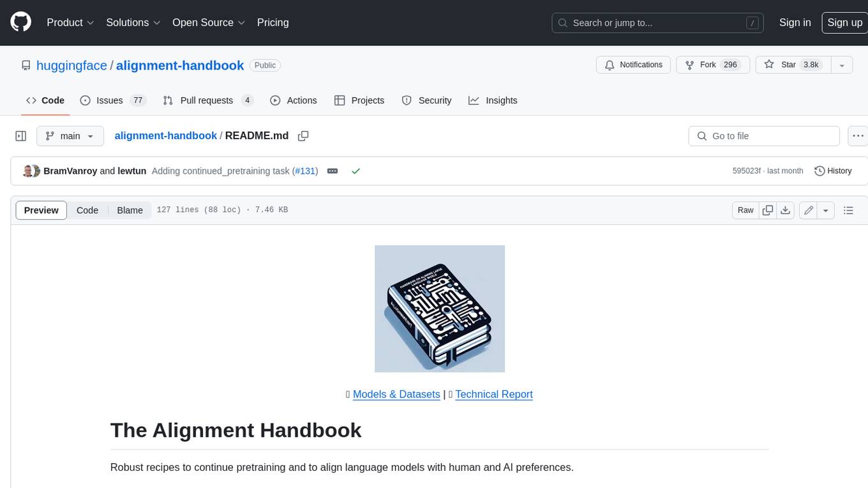Open lewtun's profile link

[x=132, y=171]
